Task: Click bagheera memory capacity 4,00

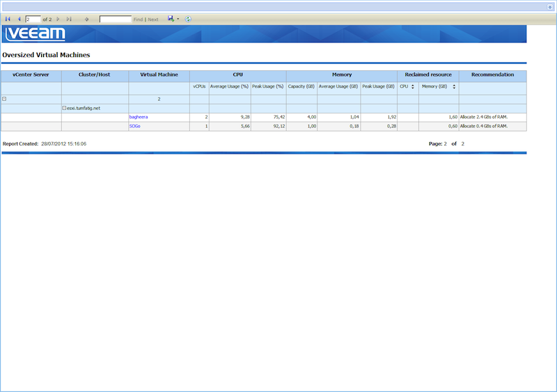Action: pyautogui.click(x=311, y=117)
